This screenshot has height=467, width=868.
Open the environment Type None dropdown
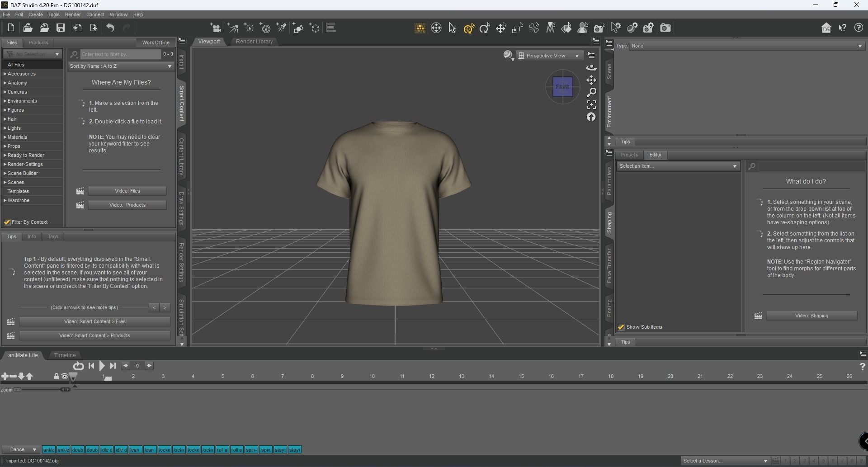tap(747, 46)
